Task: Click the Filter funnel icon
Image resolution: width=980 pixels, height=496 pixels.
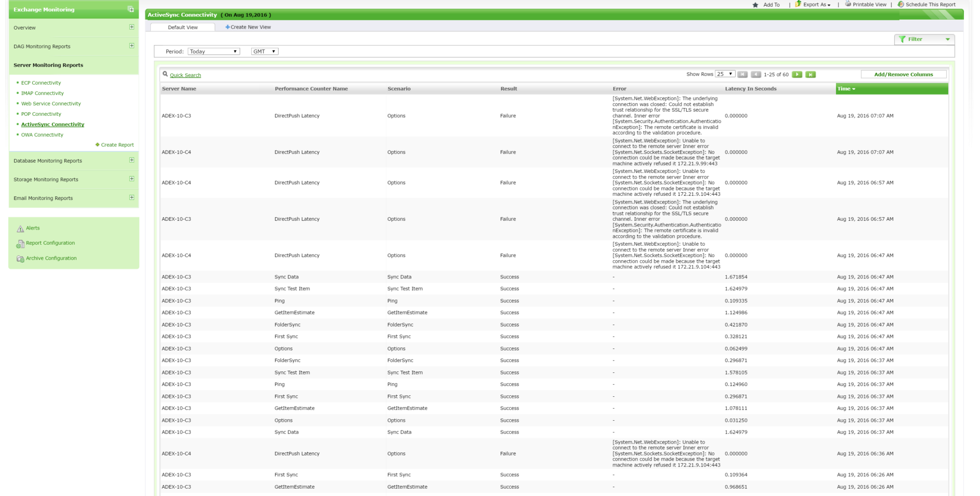Action: point(903,38)
